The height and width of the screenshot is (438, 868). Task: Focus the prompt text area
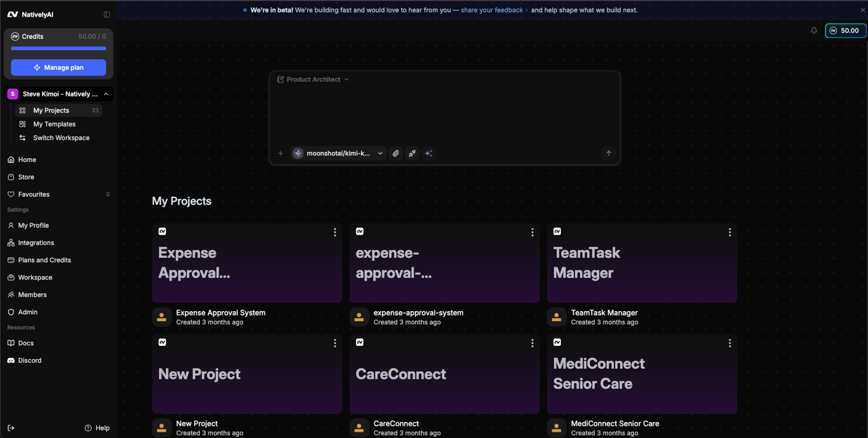pyautogui.click(x=444, y=114)
